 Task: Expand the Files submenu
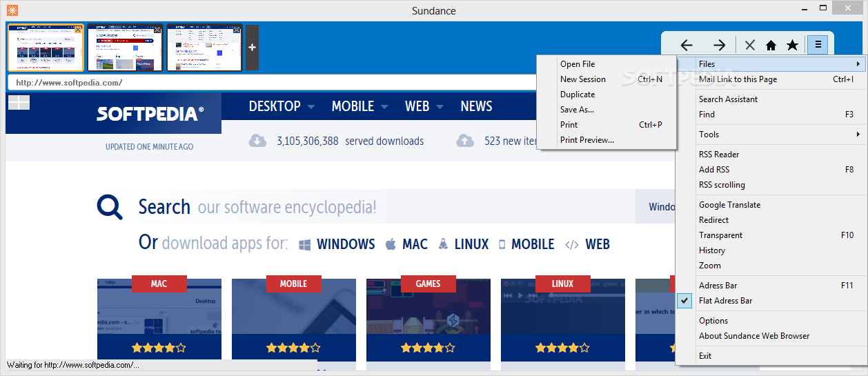pos(771,64)
